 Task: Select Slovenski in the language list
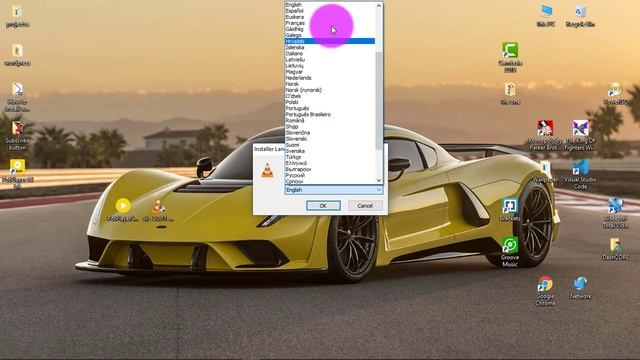click(330, 139)
